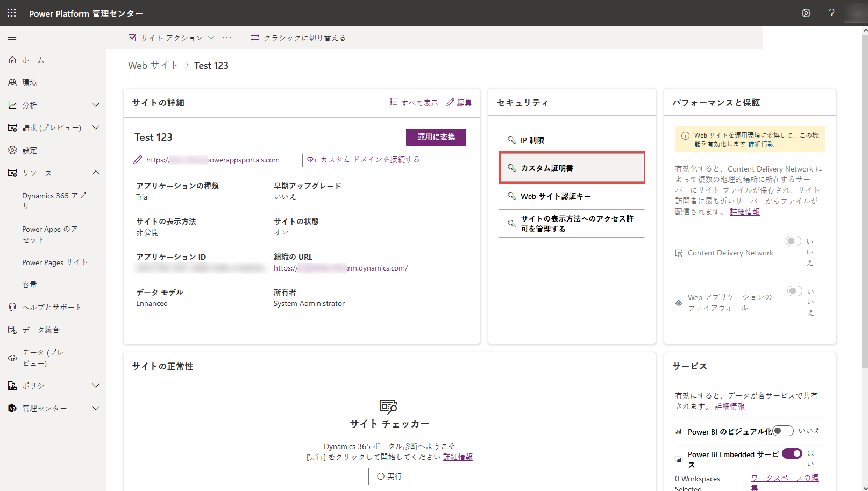This screenshot has height=491, width=868.
Task: Click クラシックに切り替える command
Action: click(298, 38)
